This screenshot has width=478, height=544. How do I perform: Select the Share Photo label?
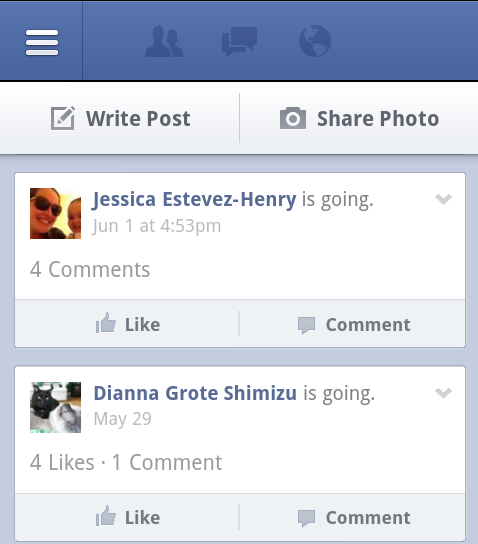pos(378,119)
